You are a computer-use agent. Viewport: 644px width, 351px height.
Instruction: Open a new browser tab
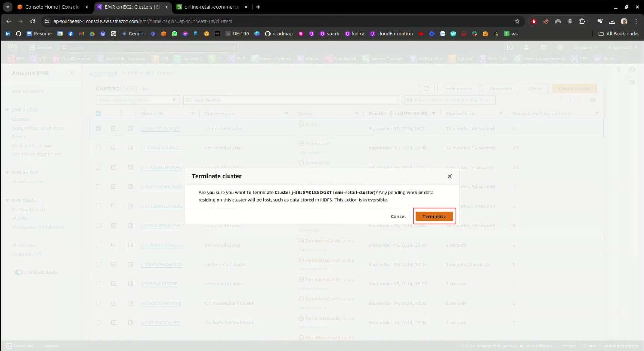coord(258,7)
